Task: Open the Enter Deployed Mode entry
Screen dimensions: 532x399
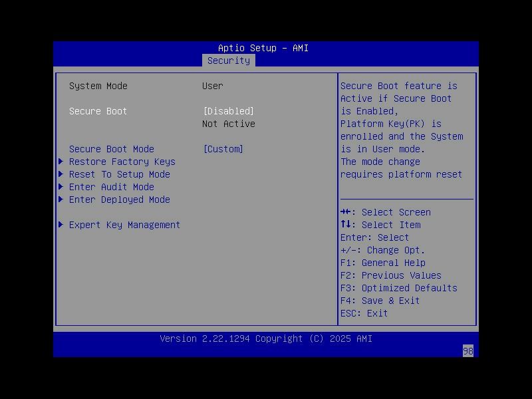Action: pos(120,199)
